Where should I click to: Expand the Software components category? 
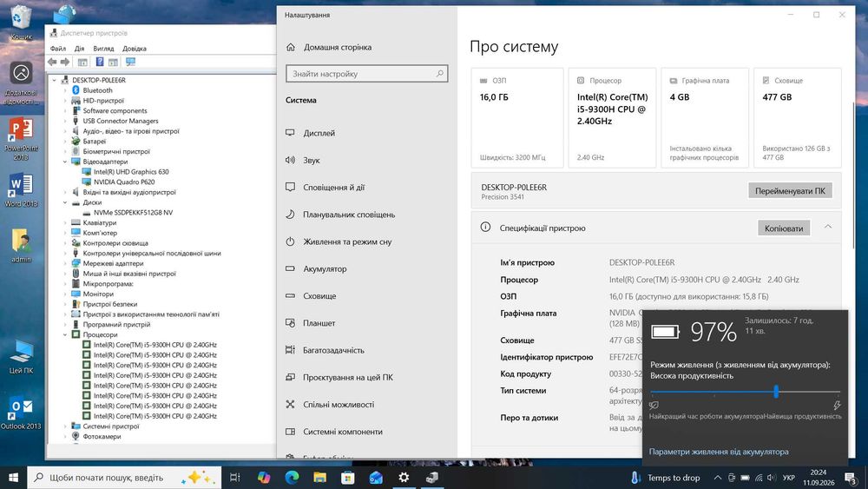tap(65, 111)
